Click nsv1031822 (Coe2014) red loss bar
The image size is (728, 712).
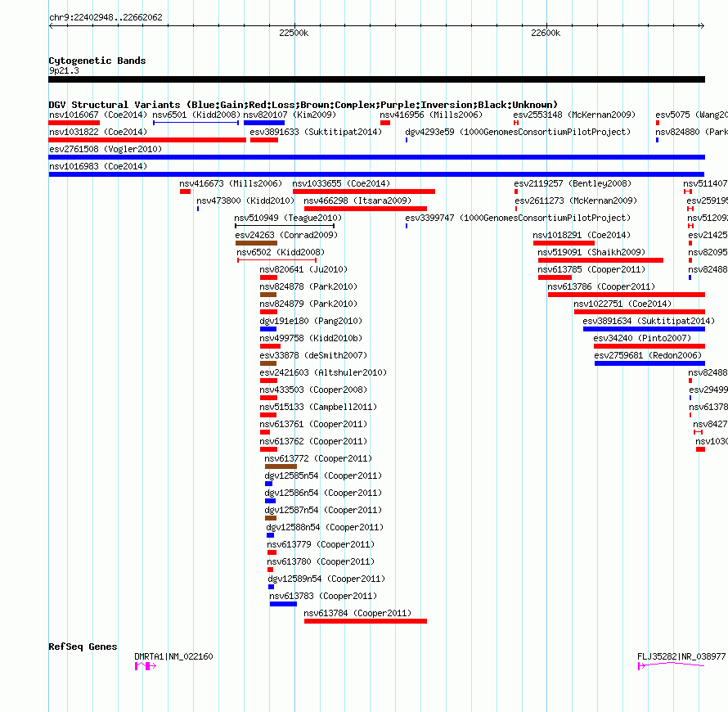click(147, 140)
